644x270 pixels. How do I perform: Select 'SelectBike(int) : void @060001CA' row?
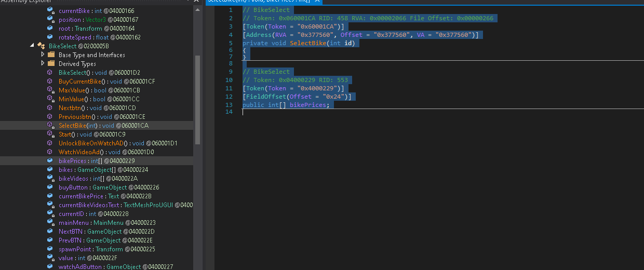click(x=97, y=126)
